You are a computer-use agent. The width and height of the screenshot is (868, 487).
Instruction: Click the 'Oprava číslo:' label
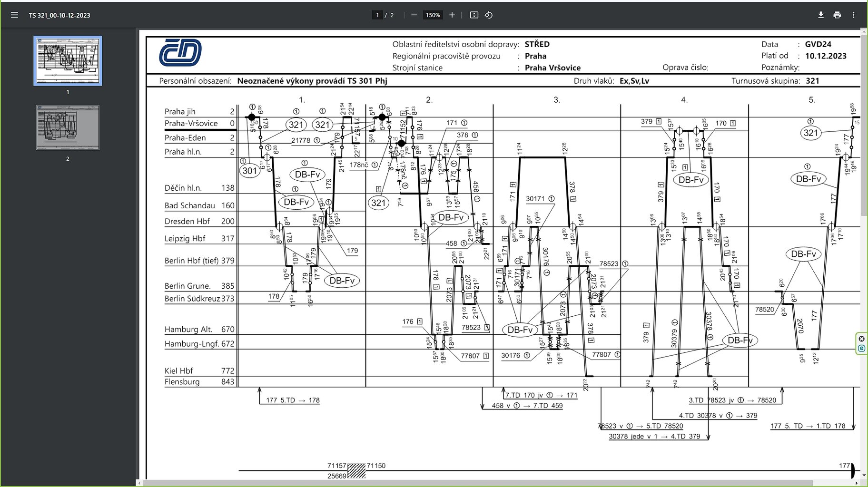click(x=685, y=68)
